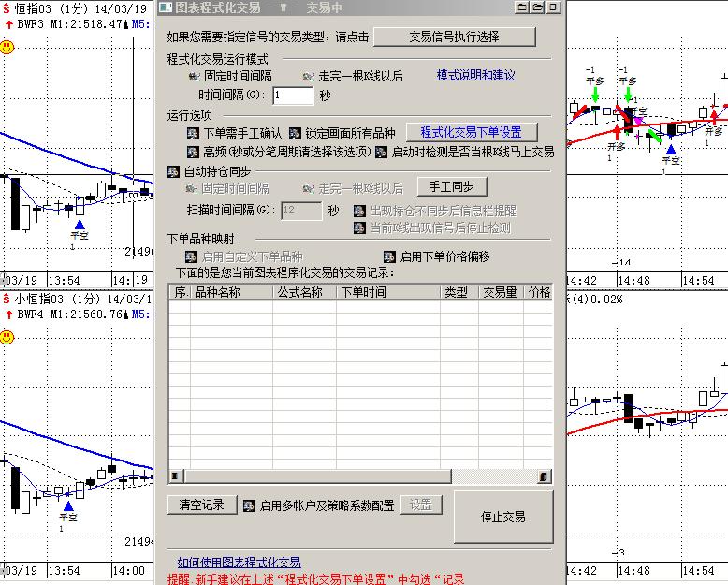Screen dimensions: 728x585
Task: Select 走完一根K线以后 under 程式化交易运行模式
Action: 310,76
